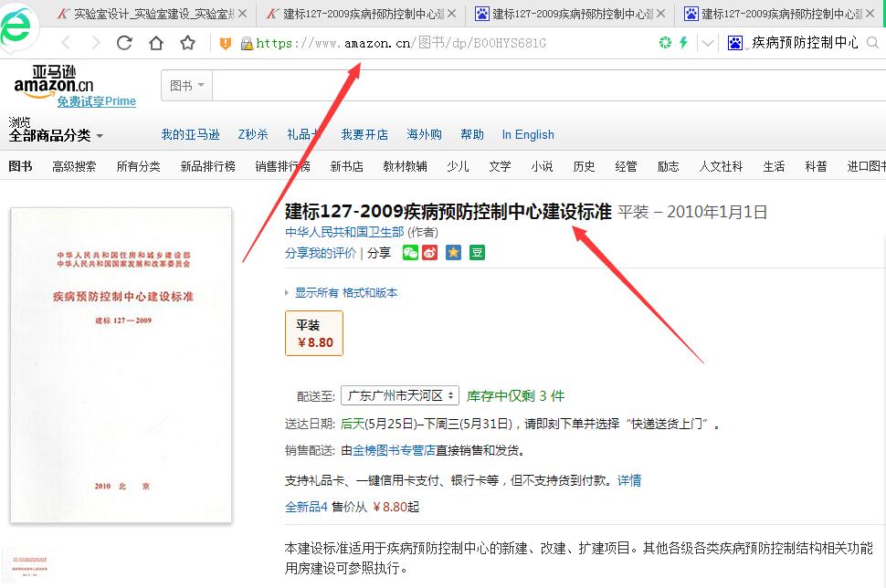
Task: Click the lightning speed-mode icon
Action: [683, 43]
